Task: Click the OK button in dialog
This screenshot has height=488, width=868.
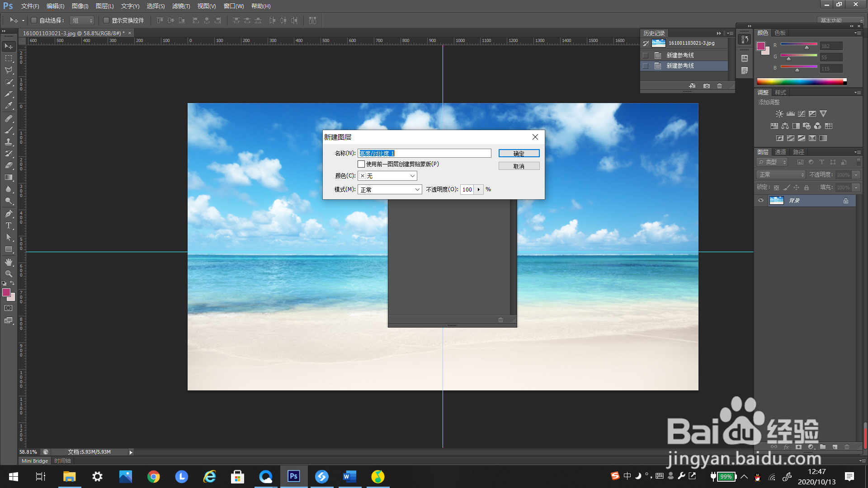Action: click(x=519, y=154)
